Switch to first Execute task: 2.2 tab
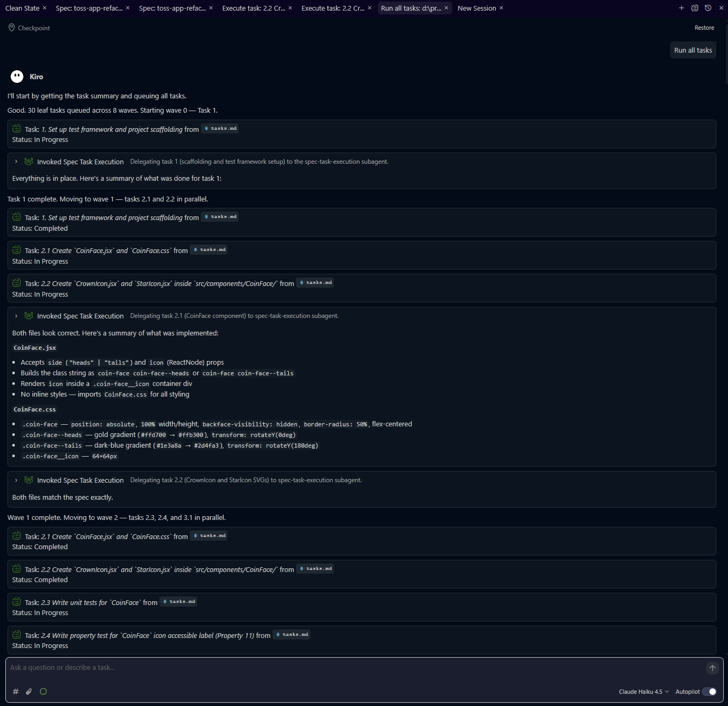Image resolution: width=728 pixels, height=706 pixels. tap(254, 8)
